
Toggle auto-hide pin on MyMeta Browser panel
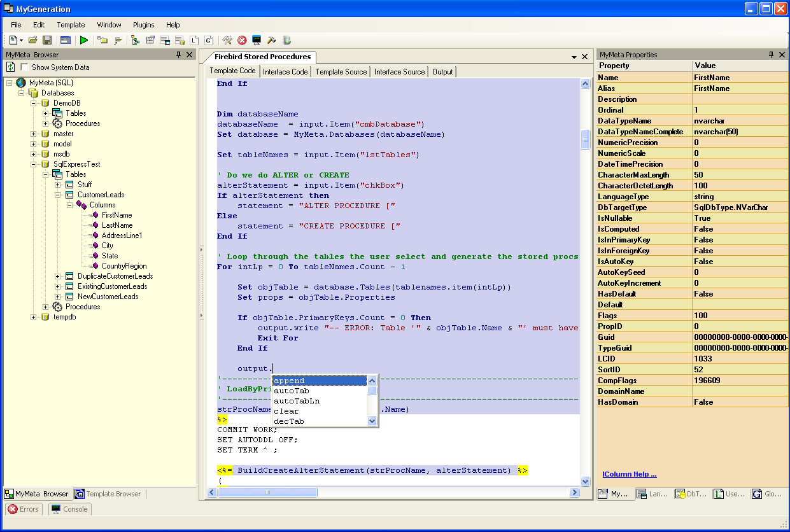(178, 55)
